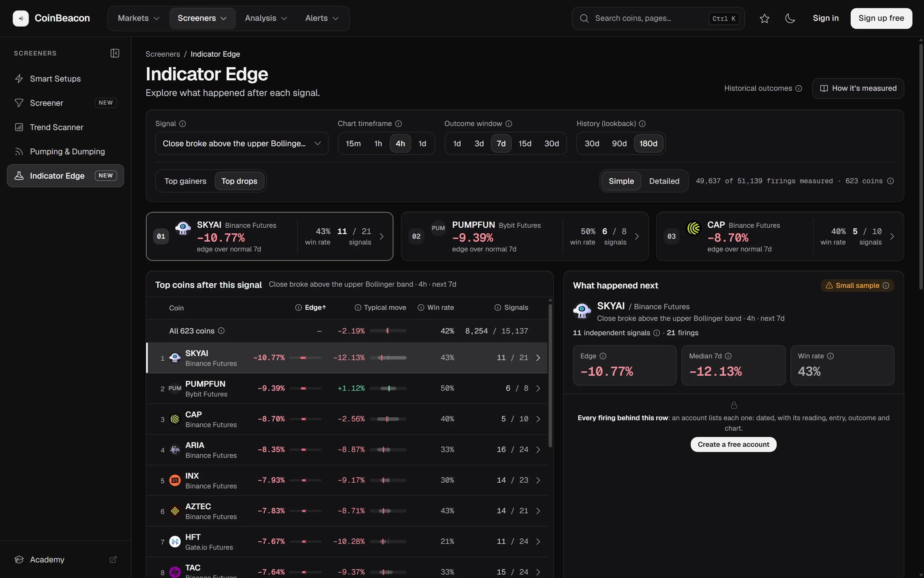Click the favorites star icon
Viewport: 924px width, 578px height.
point(764,18)
